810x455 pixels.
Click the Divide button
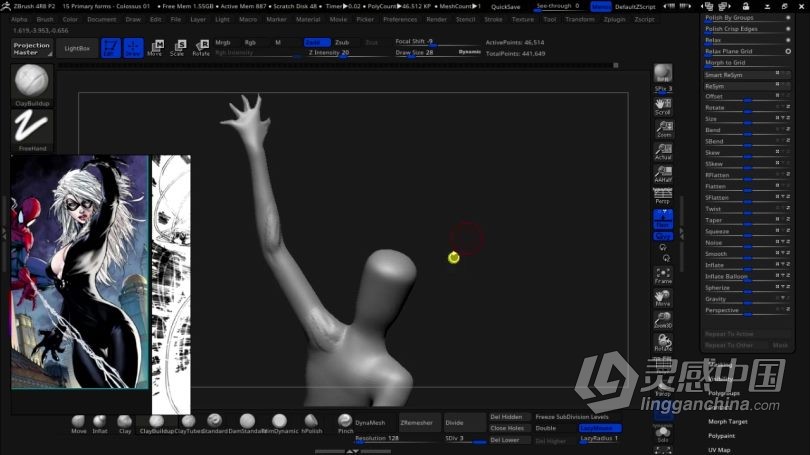[x=464, y=422]
